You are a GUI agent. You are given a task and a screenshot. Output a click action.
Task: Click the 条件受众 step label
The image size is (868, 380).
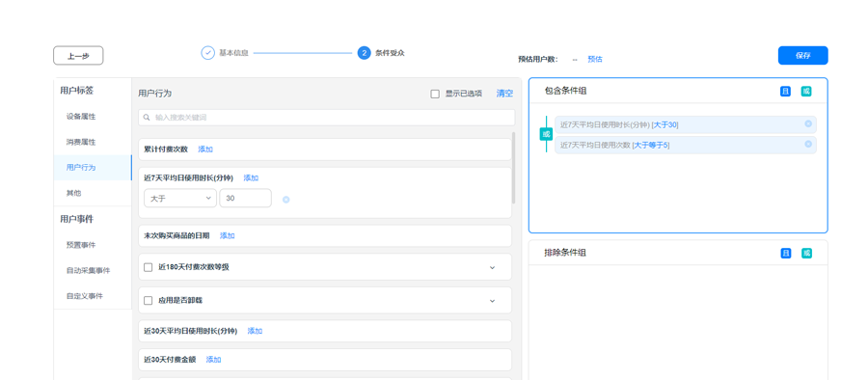tap(390, 53)
